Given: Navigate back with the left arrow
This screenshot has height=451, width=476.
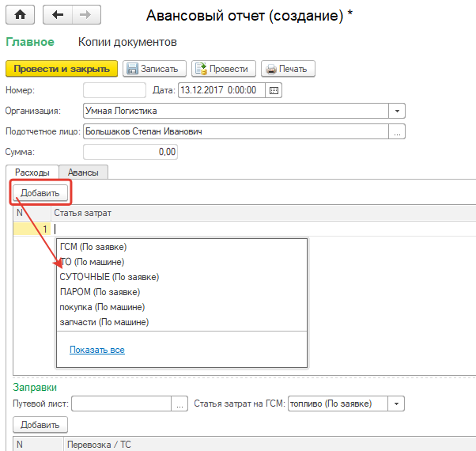Looking at the screenshot, I should (x=58, y=14).
